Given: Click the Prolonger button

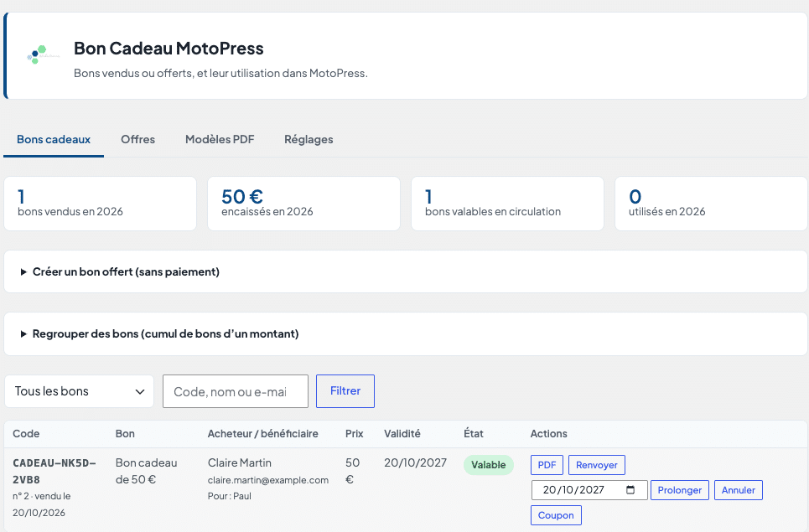Looking at the screenshot, I should (x=680, y=490).
